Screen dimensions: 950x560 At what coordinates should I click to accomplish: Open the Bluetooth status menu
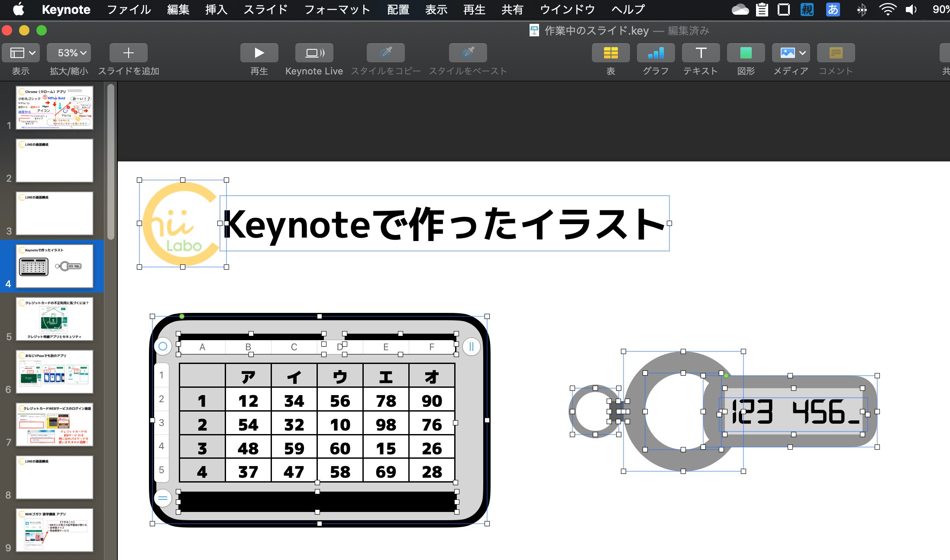[x=862, y=10]
